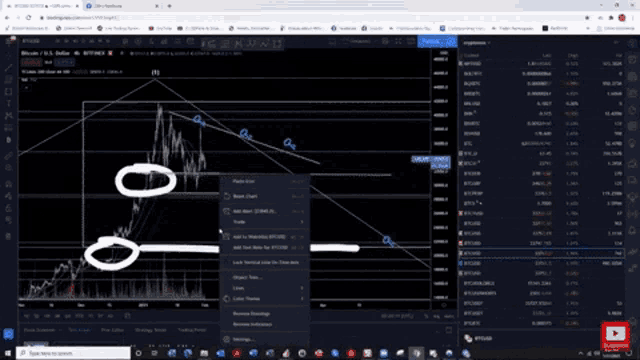
Task: Click the fullscreen mode icon in top toolbar
Action: (398, 42)
